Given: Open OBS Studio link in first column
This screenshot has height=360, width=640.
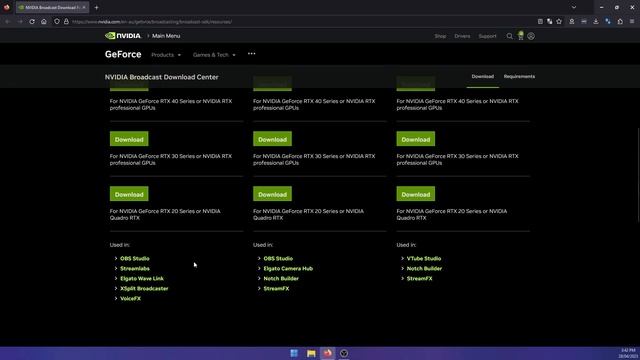Looking at the screenshot, I should (135, 258).
